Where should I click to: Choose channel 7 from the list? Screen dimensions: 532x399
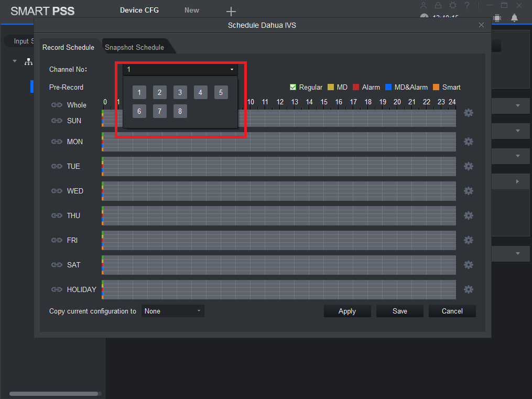159,111
